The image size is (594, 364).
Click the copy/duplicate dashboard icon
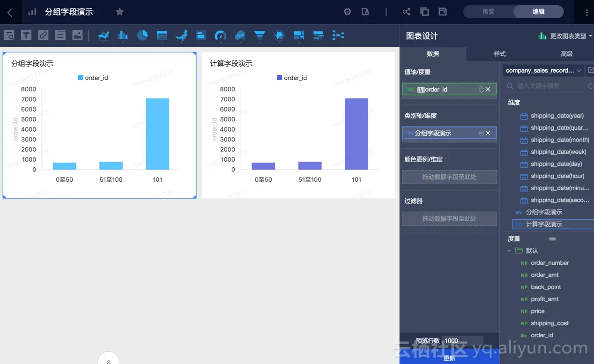424,12
